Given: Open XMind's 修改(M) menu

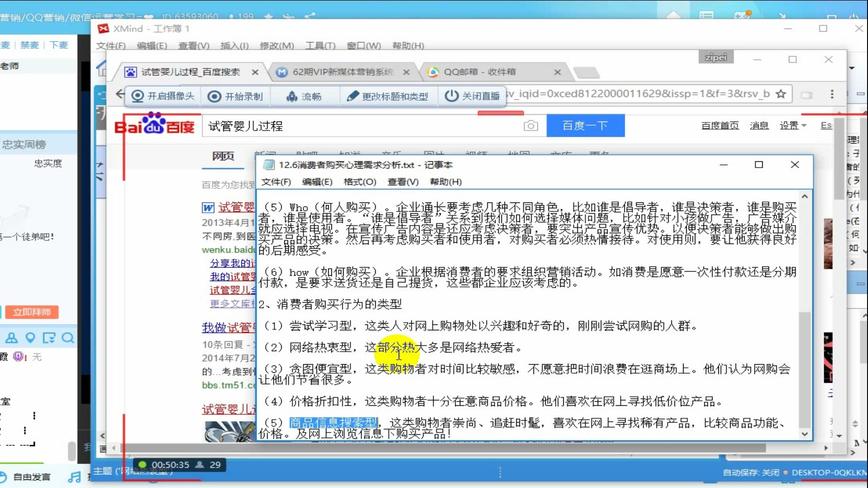Looking at the screenshot, I should [x=277, y=46].
